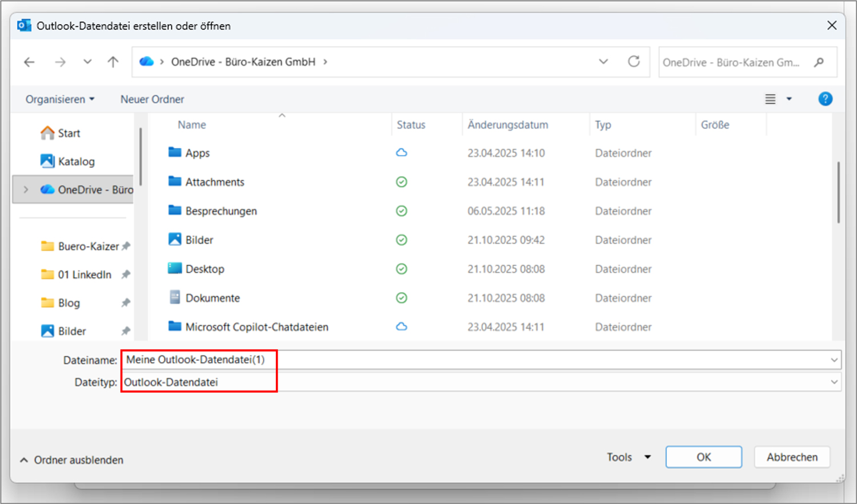Click the search magnifier icon
Image resolution: width=857 pixels, height=504 pixels.
pyautogui.click(x=819, y=62)
